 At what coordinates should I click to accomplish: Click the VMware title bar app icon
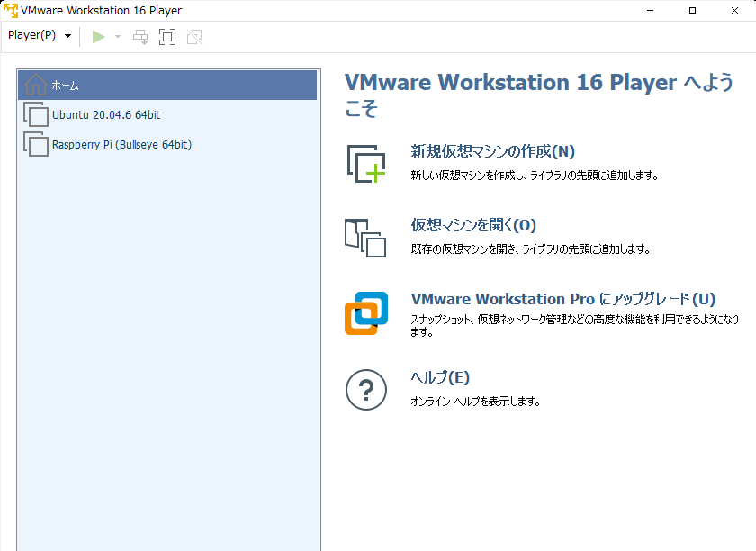(x=11, y=10)
